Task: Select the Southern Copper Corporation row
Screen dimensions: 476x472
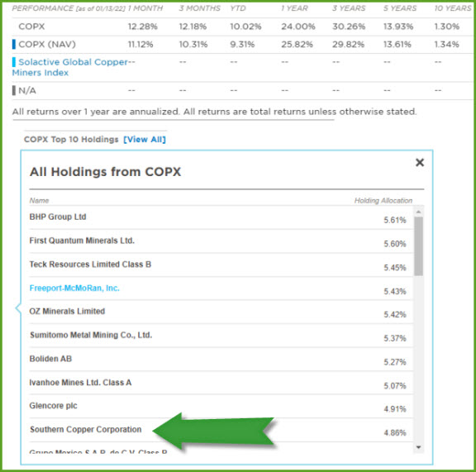Action: tap(221, 430)
